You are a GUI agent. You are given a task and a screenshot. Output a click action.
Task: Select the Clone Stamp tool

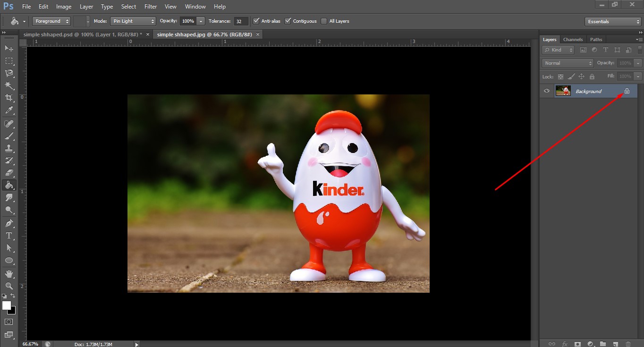pos(9,148)
